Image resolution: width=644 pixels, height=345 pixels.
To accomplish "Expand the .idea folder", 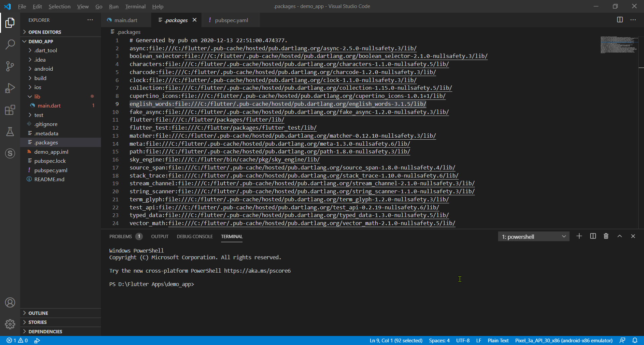I will click(60, 60).
